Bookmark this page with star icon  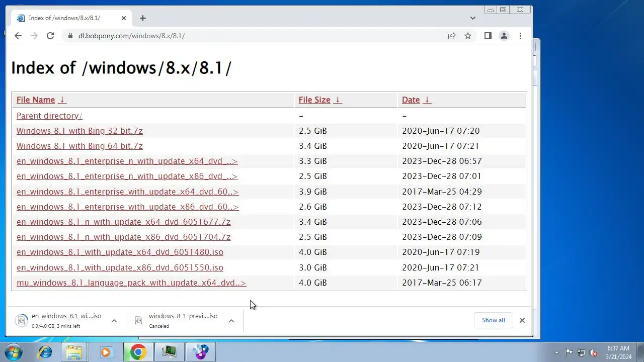coord(468,36)
